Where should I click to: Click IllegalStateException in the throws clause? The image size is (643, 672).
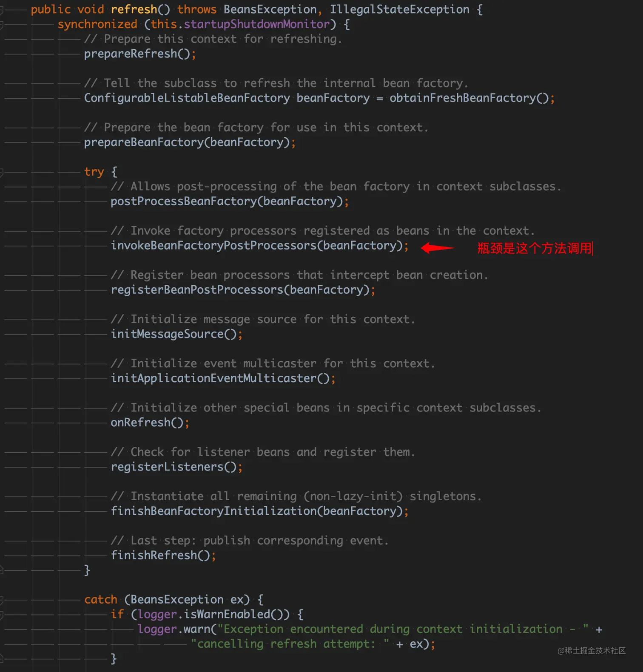point(400,9)
